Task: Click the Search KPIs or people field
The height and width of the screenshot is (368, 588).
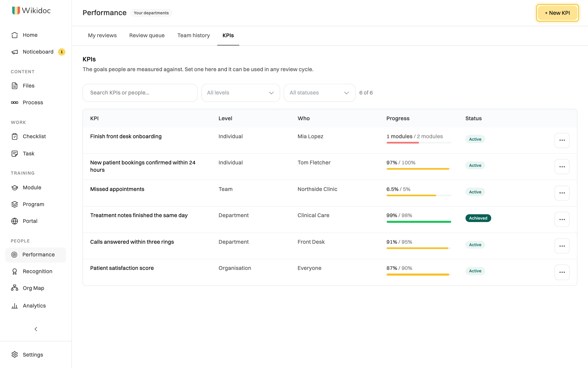Action: (x=140, y=93)
